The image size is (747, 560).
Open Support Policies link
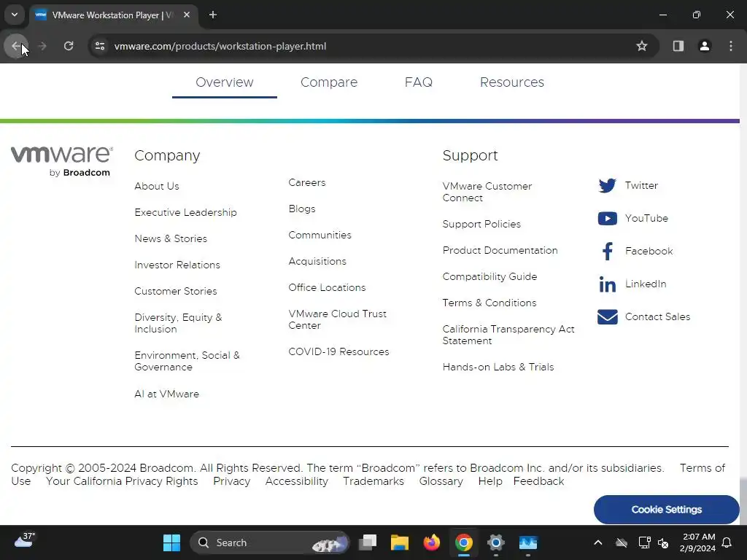481,224
